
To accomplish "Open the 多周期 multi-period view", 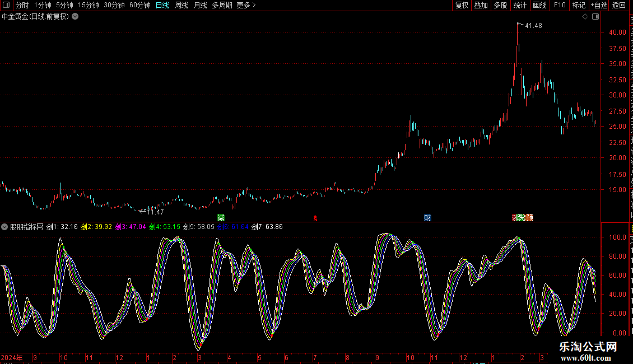I will pyautogui.click(x=222, y=5).
